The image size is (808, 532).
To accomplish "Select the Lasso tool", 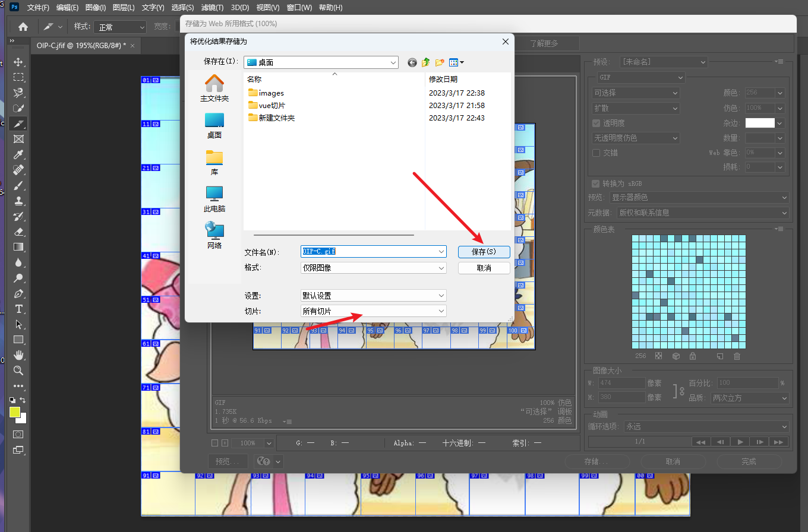I will 18,93.
